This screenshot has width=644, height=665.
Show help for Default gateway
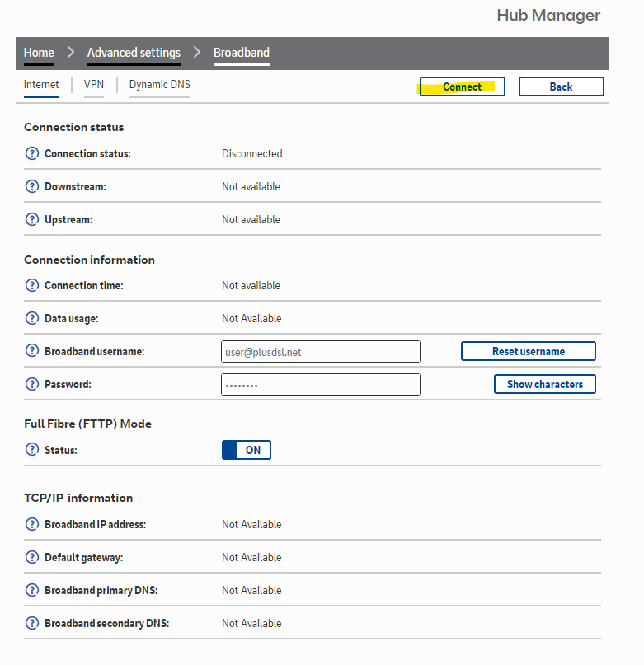(x=32, y=557)
